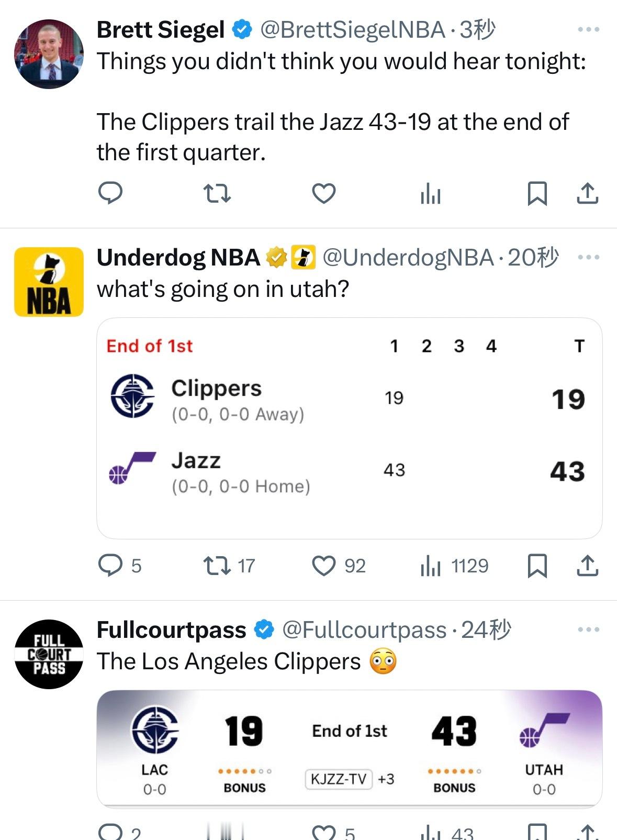
Task: Share Brett Siegel's tweet
Action: (587, 193)
